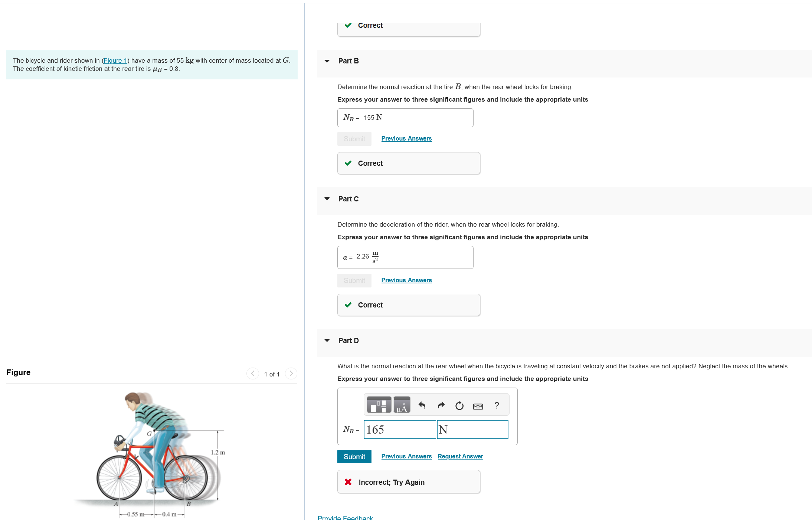Switch to Part D section header
Image resolution: width=812 pixels, height=520 pixels.
tap(348, 340)
